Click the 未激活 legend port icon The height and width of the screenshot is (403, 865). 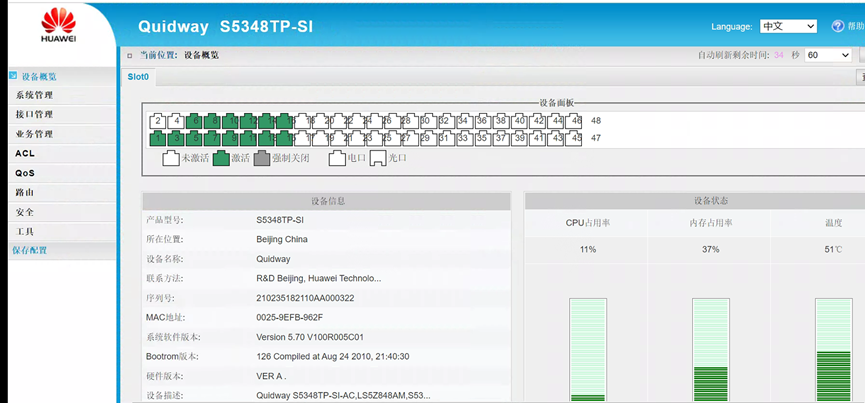tap(170, 158)
